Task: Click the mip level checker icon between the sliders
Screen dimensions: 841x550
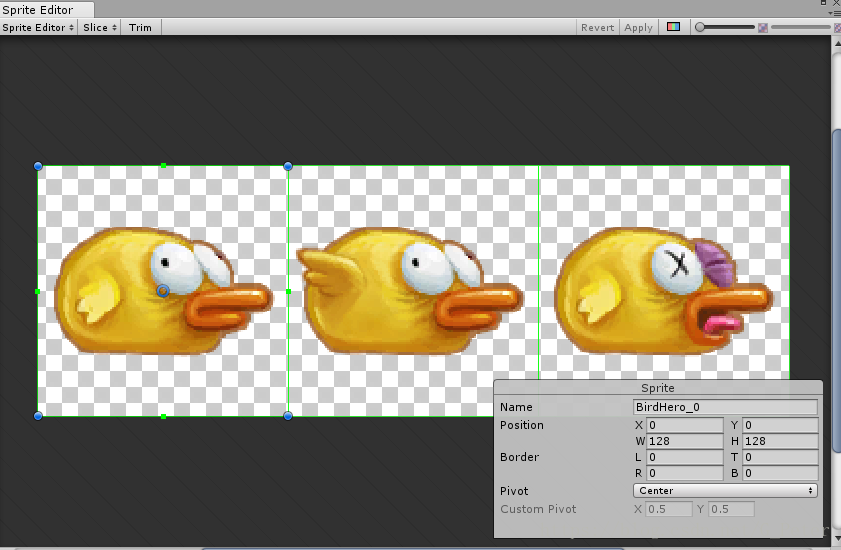Action: pyautogui.click(x=763, y=27)
